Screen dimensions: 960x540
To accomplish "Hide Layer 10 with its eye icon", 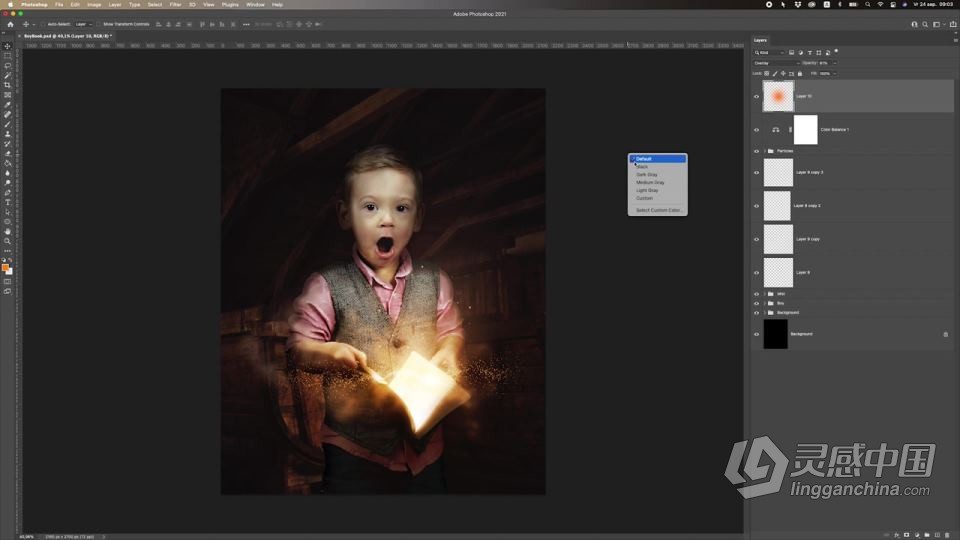I will point(756,97).
